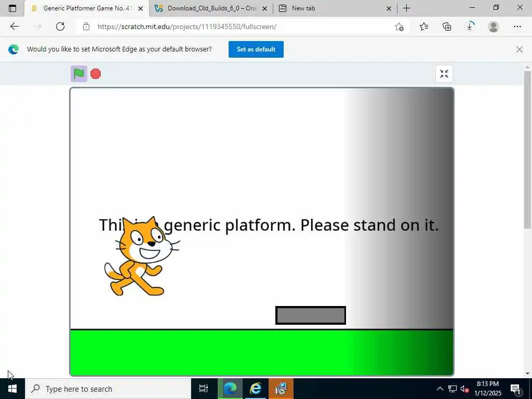Click the page vertical scrollbar
The height and width of the screenshot is (399, 532).
click(x=527, y=149)
